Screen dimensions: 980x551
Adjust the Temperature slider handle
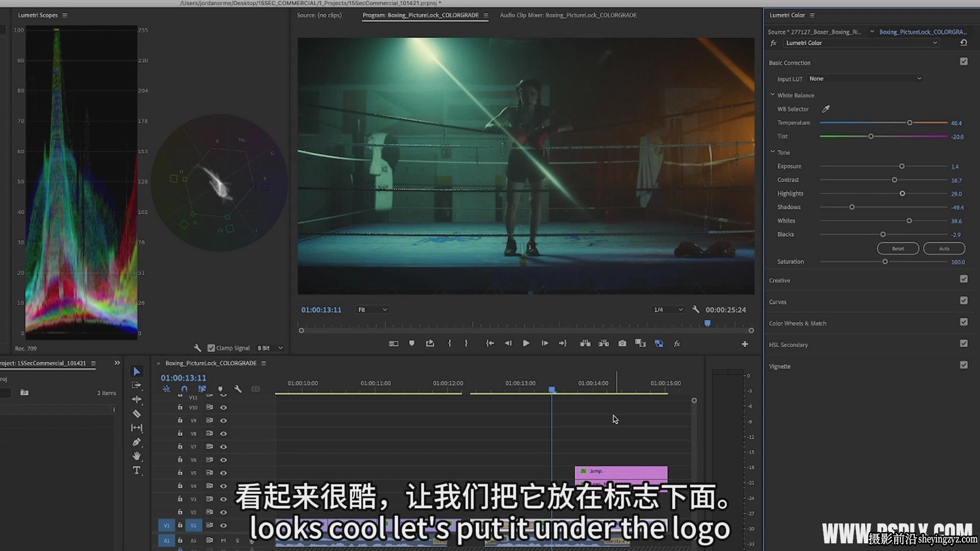[910, 123]
